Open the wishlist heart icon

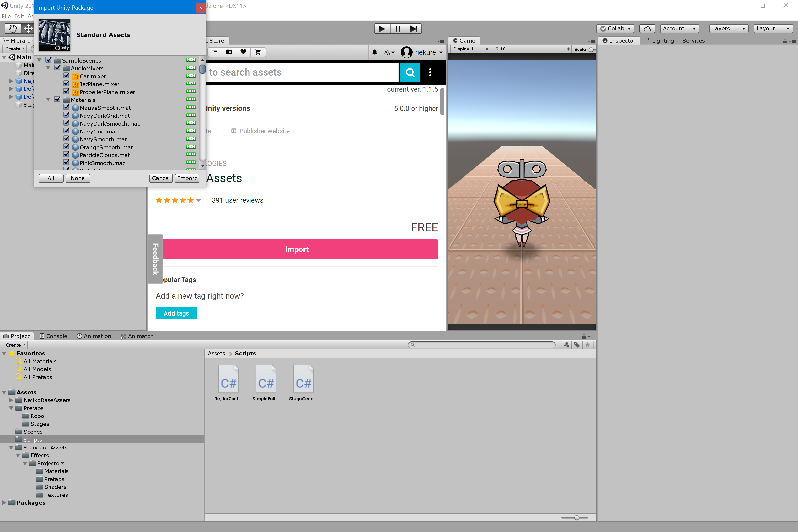point(243,52)
